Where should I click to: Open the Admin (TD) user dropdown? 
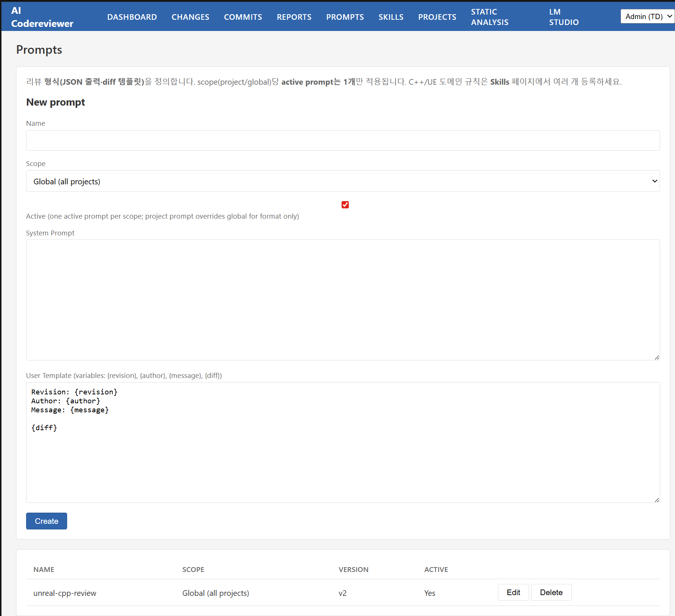click(x=647, y=16)
